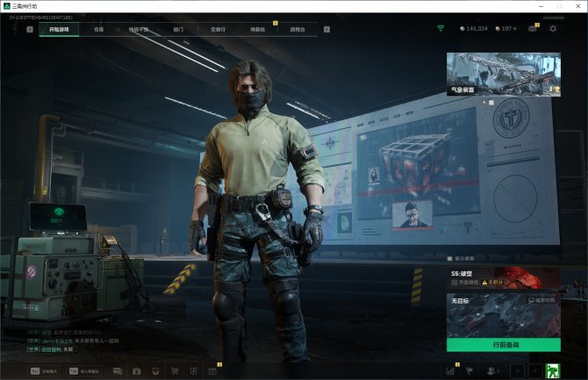The height and width of the screenshot is (380, 588).
Task: Open the supply crate icon
Action: pyautogui.click(x=137, y=371)
